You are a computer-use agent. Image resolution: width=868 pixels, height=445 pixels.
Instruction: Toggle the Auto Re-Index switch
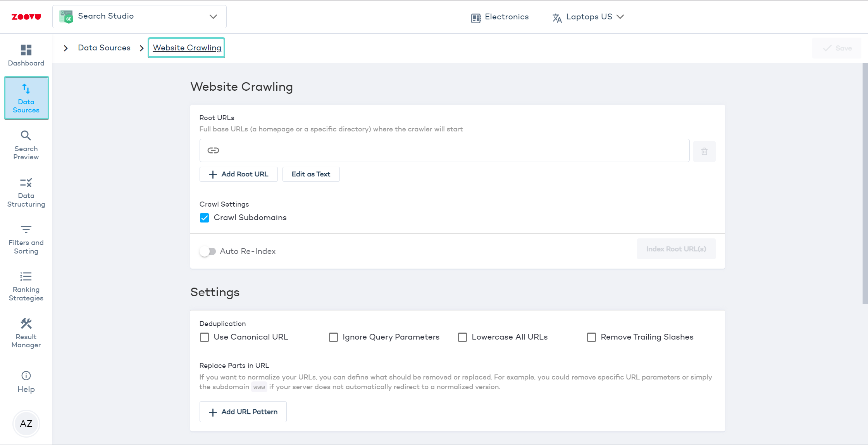[208, 252]
